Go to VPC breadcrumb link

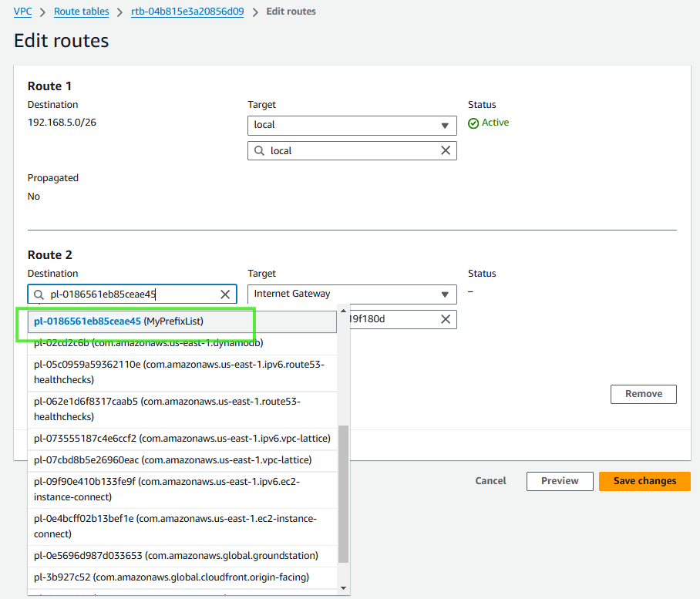(23, 12)
